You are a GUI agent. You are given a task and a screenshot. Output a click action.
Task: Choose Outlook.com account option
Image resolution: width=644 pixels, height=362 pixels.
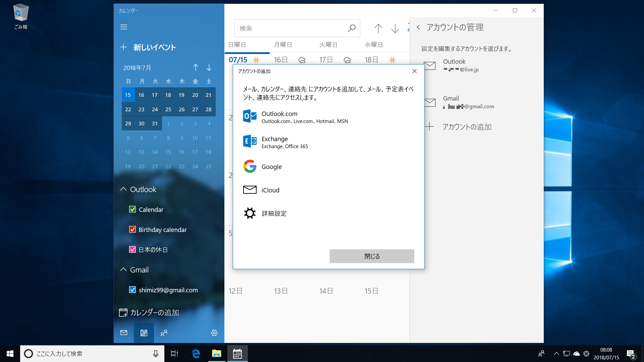tap(279, 117)
